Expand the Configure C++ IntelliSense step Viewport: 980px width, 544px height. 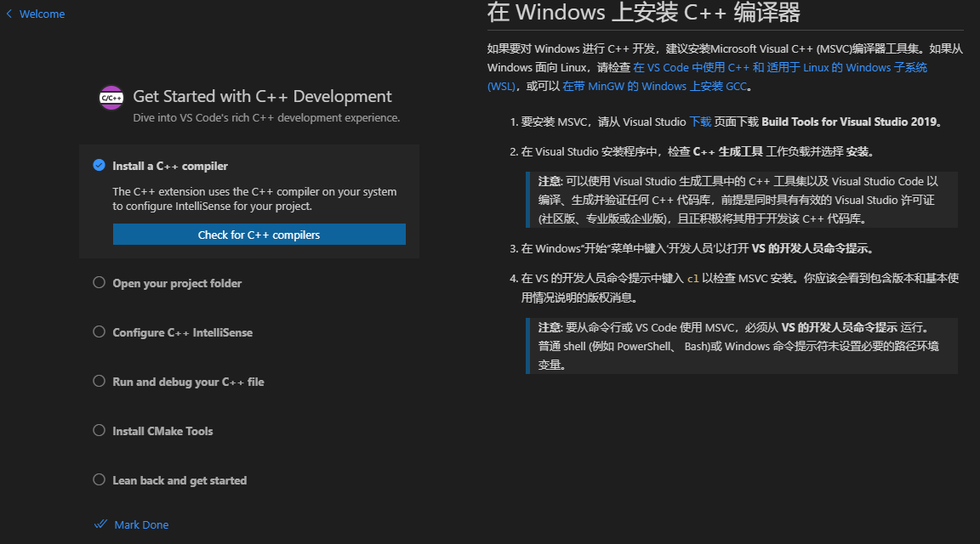point(183,333)
